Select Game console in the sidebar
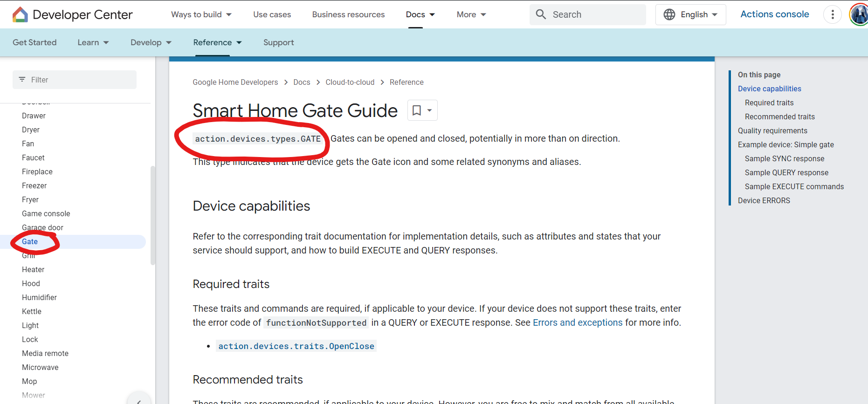 (46, 213)
